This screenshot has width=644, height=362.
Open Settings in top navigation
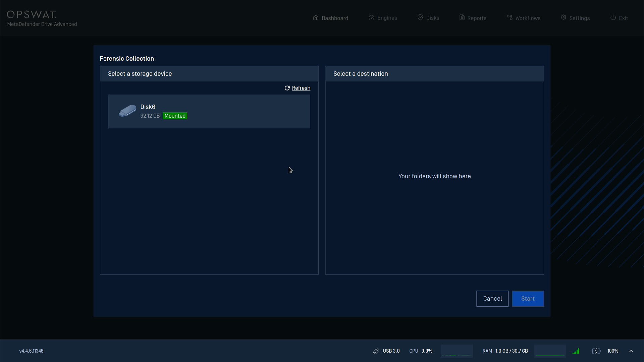tap(575, 18)
